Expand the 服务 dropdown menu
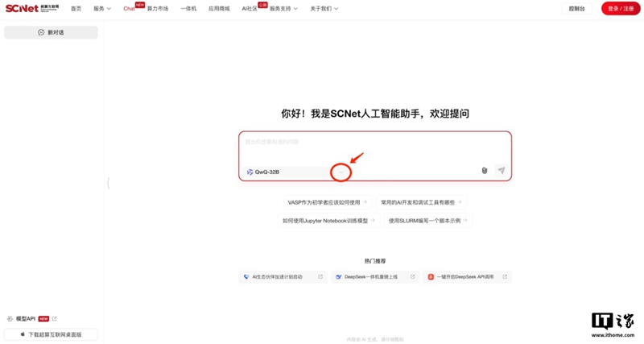This screenshot has height=344, width=644. coord(101,9)
